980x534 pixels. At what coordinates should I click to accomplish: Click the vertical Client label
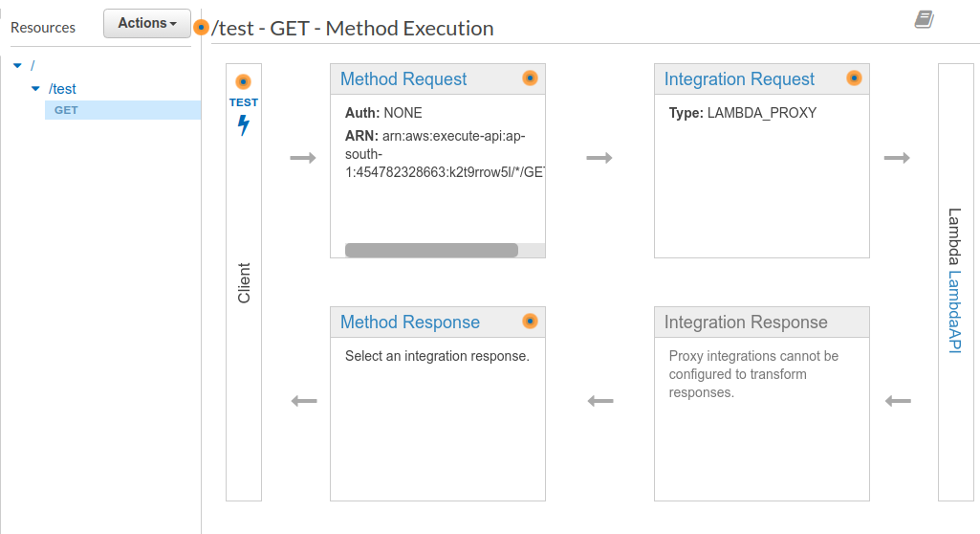pos(244,283)
